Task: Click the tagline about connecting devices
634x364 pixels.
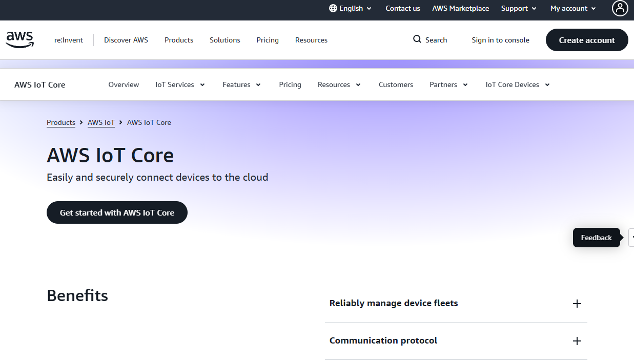Action: tap(157, 177)
